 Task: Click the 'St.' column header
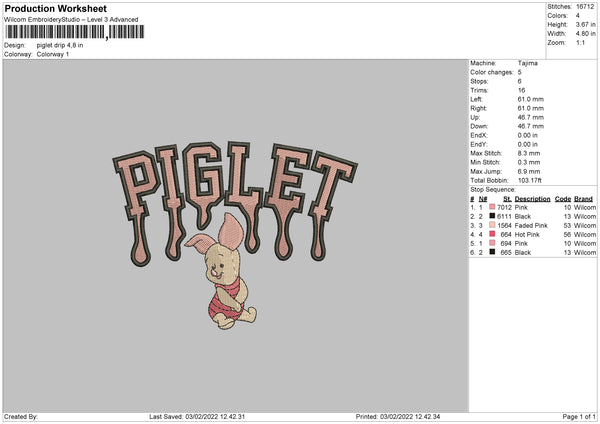pos(507,199)
